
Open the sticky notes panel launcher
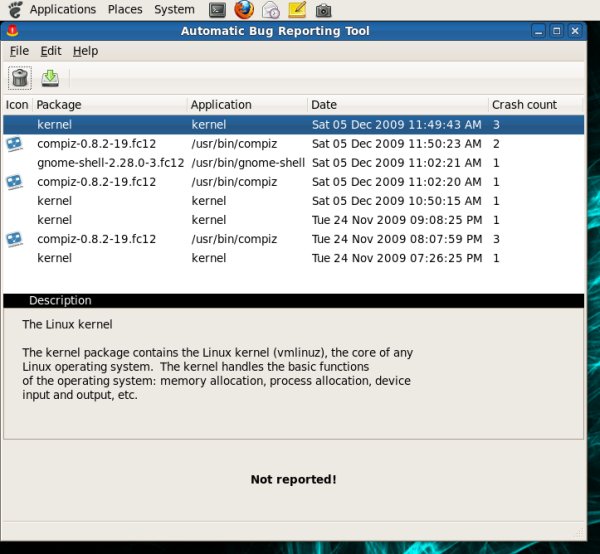[297, 10]
